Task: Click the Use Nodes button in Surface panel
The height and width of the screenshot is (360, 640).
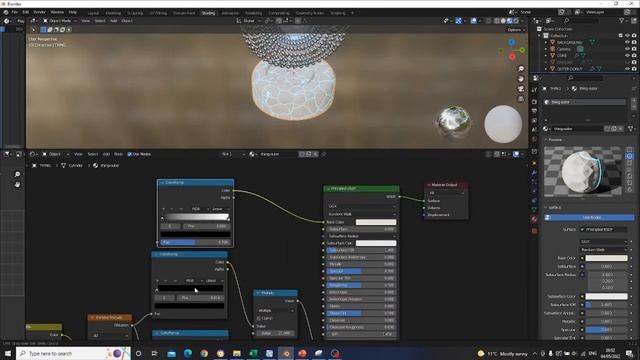Action: coord(590,218)
